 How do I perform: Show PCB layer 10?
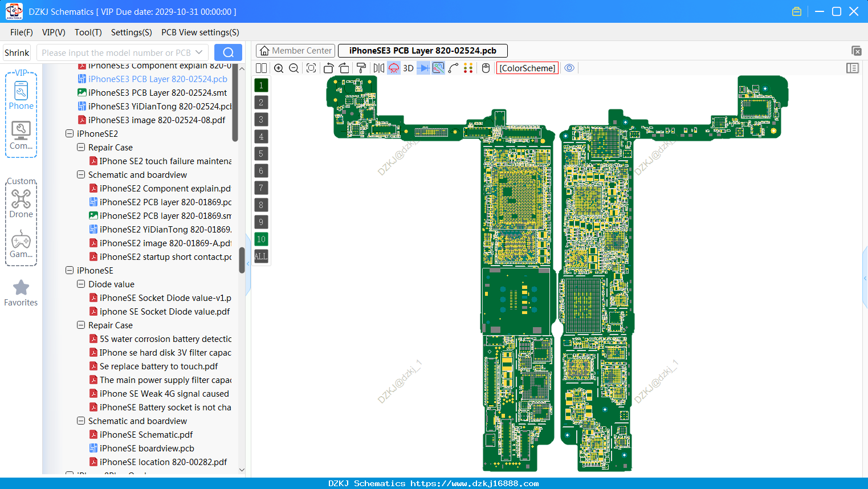(x=261, y=239)
